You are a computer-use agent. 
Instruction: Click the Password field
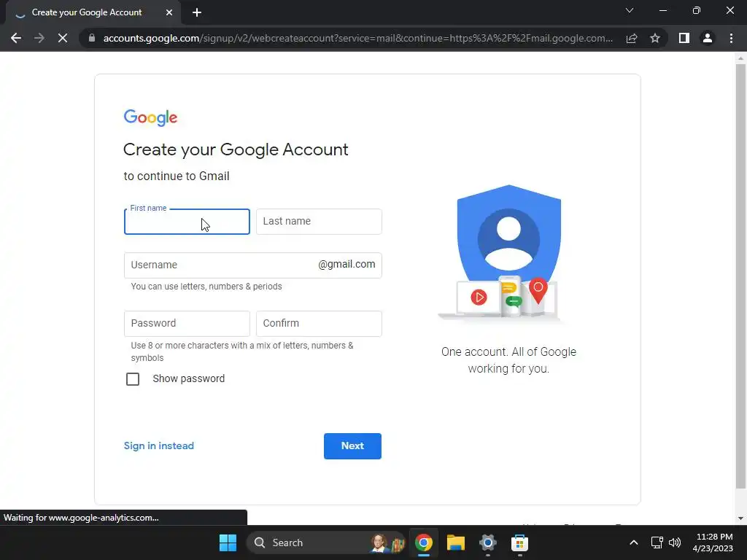(187, 323)
